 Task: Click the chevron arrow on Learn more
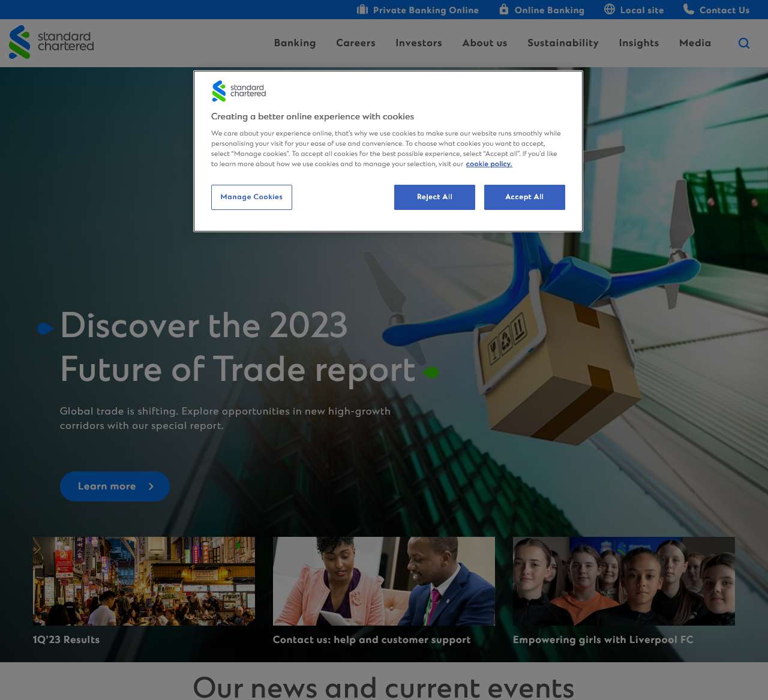pyautogui.click(x=151, y=486)
